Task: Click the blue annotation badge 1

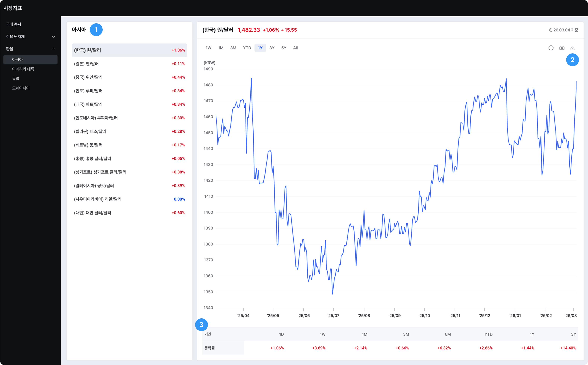Action: pyautogui.click(x=96, y=30)
